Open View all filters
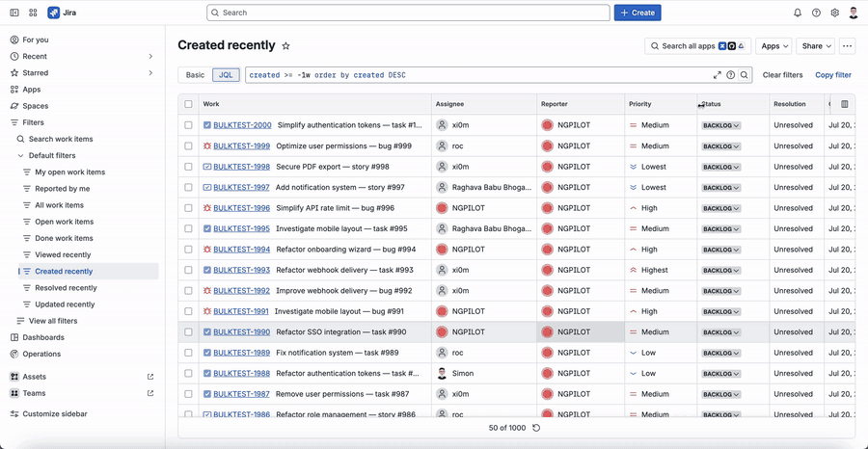868x449 pixels. [x=53, y=321]
